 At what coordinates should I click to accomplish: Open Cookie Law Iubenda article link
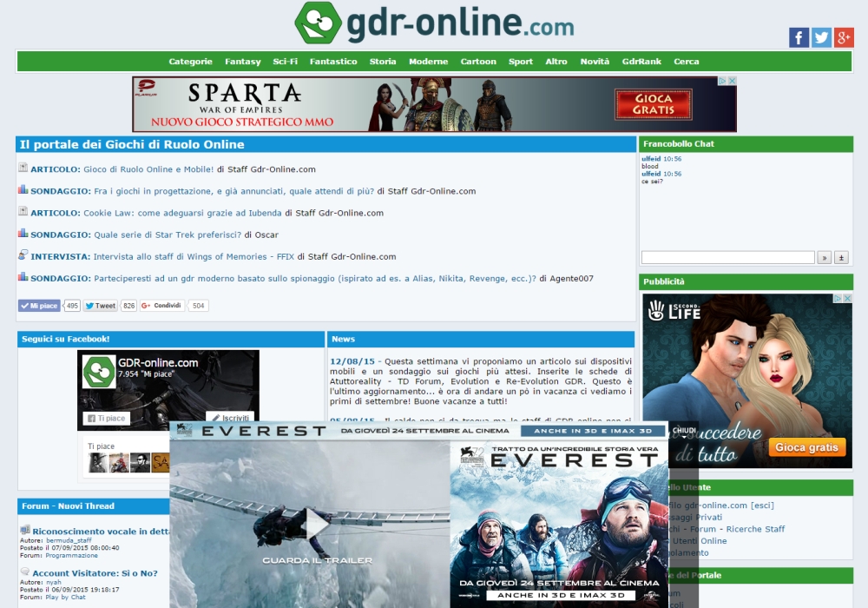pyautogui.click(x=182, y=213)
